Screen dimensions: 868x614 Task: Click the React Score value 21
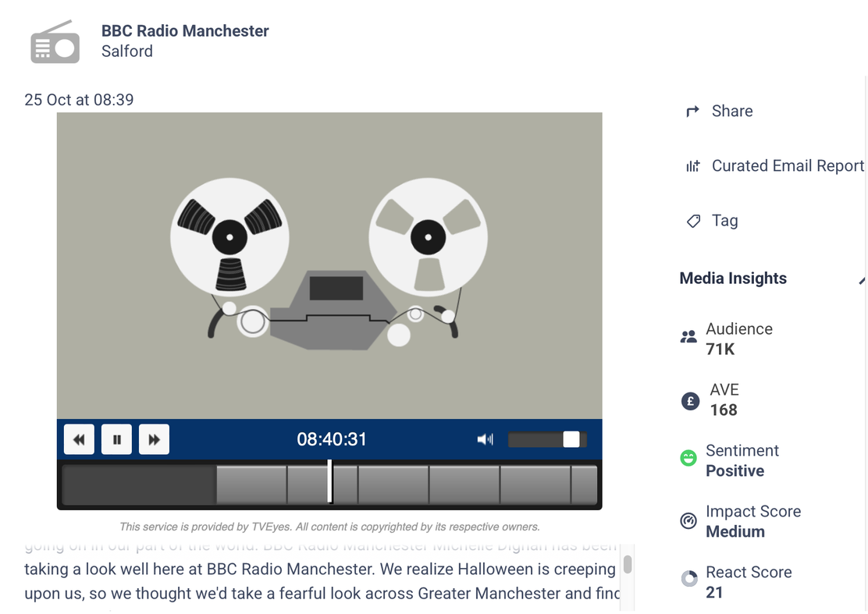point(714,592)
